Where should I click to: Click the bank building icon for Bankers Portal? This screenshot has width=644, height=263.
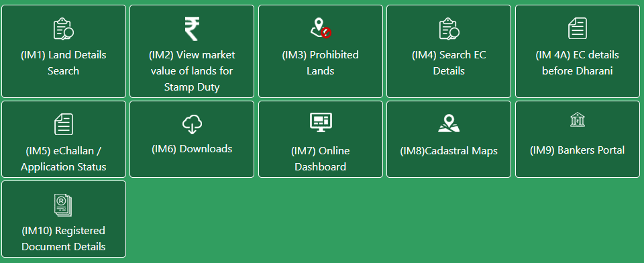click(578, 119)
